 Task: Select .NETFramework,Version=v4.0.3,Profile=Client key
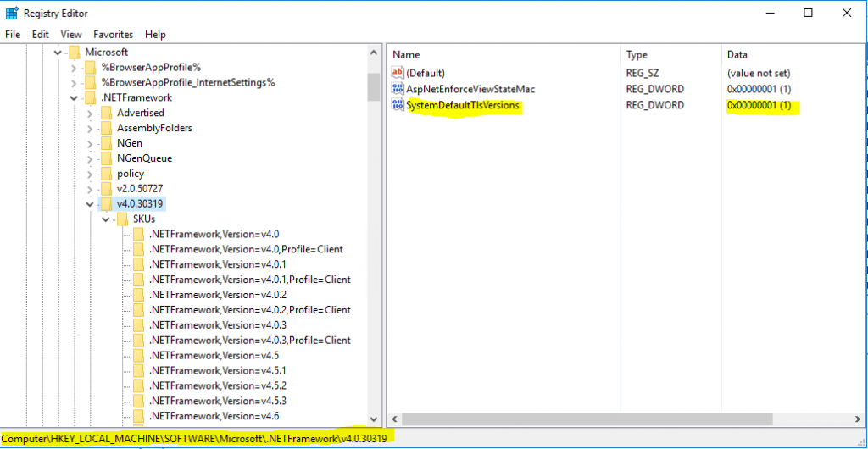click(250, 340)
